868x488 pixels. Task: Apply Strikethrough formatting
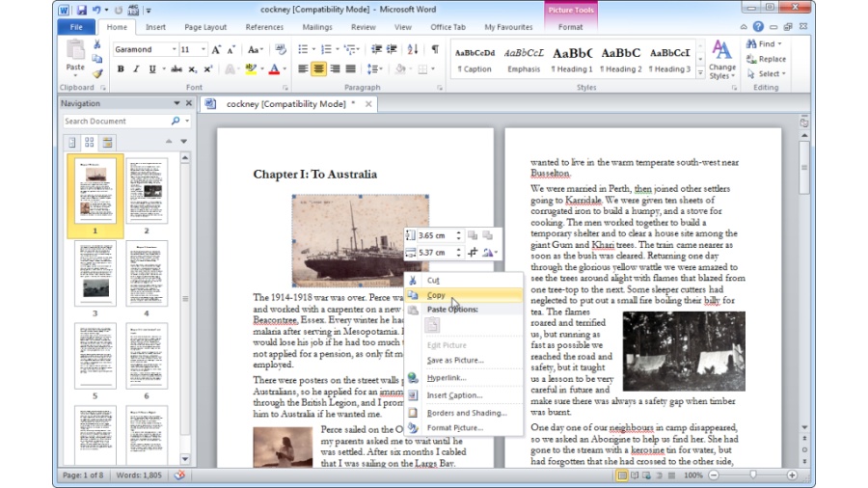pyautogui.click(x=176, y=69)
